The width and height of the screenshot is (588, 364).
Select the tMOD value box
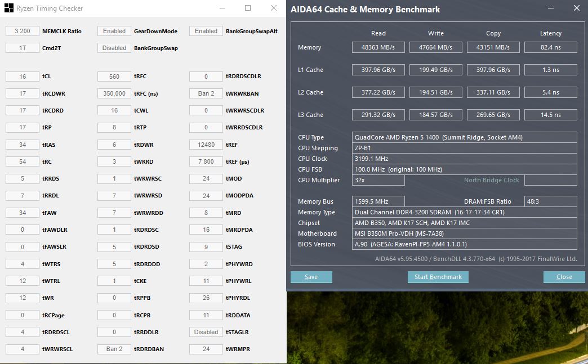coord(206,179)
